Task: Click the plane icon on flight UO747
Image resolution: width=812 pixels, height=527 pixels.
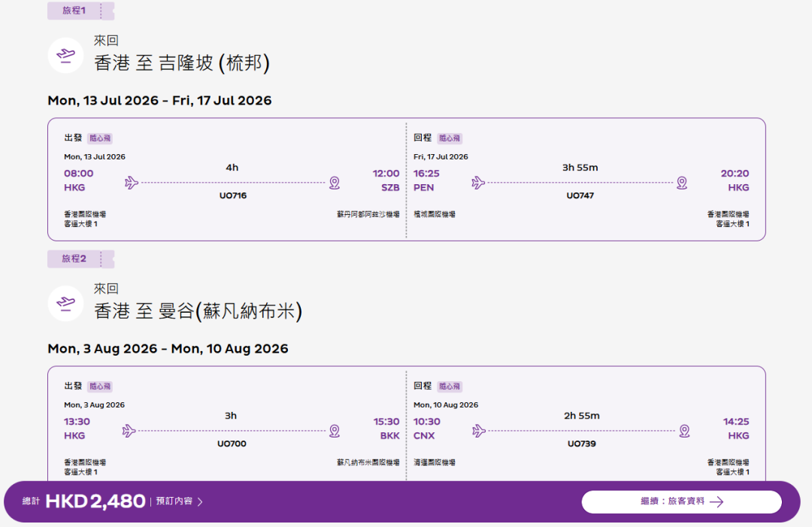Action: pyautogui.click(x=478, y=183)
